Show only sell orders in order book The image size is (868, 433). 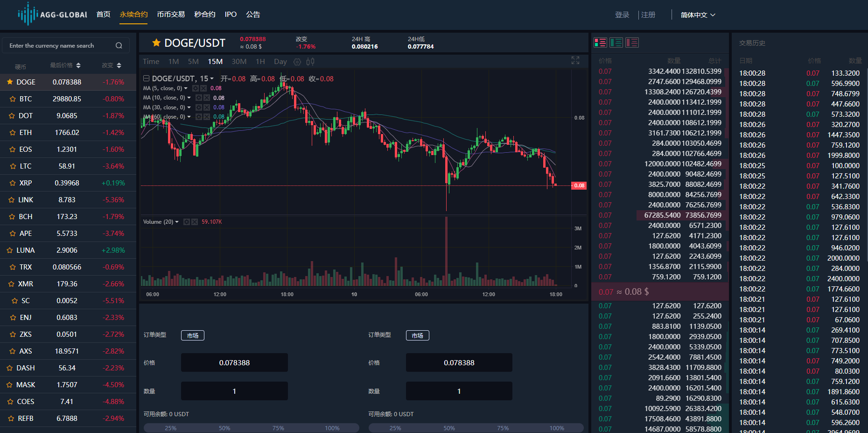632,43
